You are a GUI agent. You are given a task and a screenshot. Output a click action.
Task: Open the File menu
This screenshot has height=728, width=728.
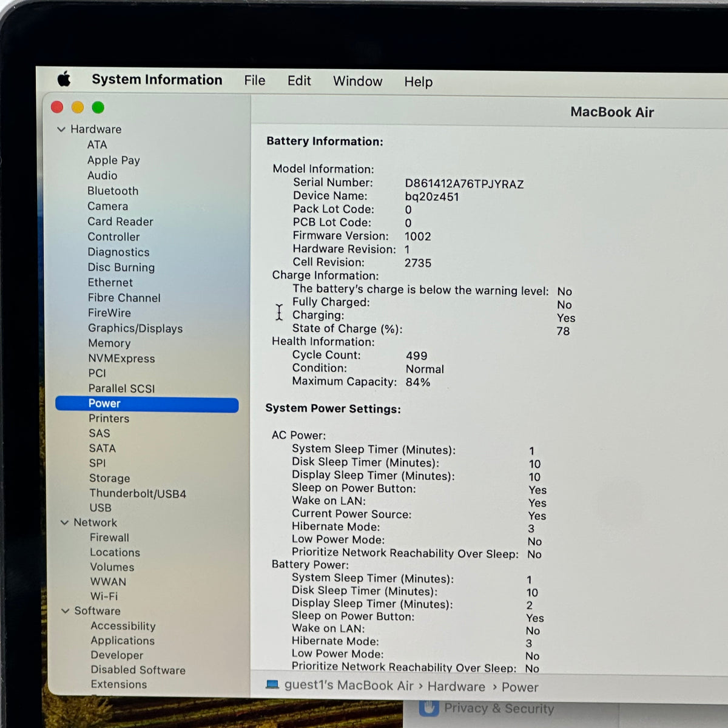tap(255, 81)
